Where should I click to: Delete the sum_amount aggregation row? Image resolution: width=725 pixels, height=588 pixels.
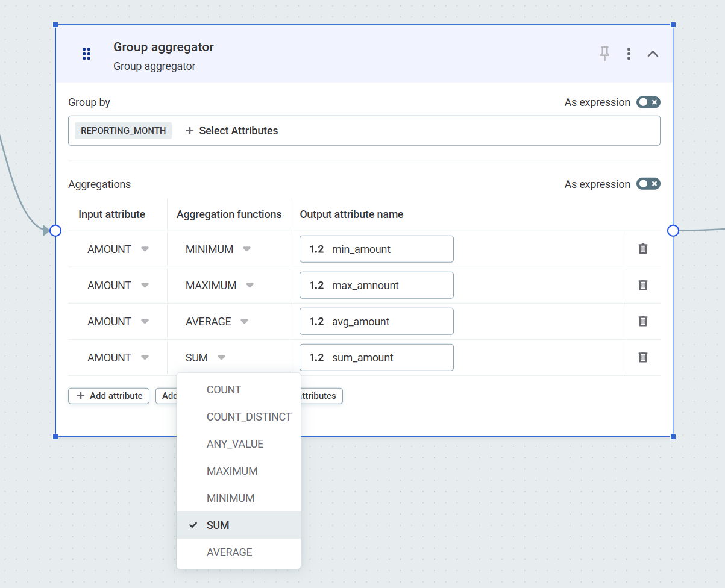[x=642, y=357]
